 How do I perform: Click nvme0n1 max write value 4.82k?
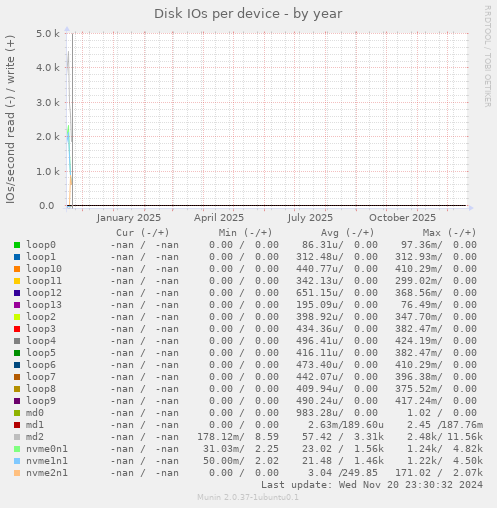[x=468, y=449]
